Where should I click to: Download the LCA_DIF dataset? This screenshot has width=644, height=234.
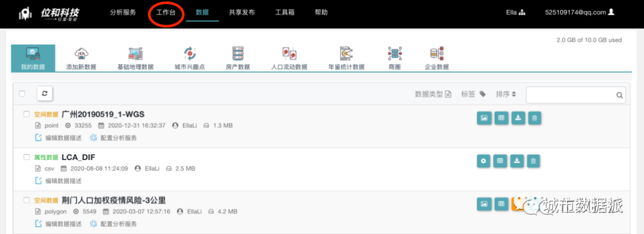[x=518, y=161]
